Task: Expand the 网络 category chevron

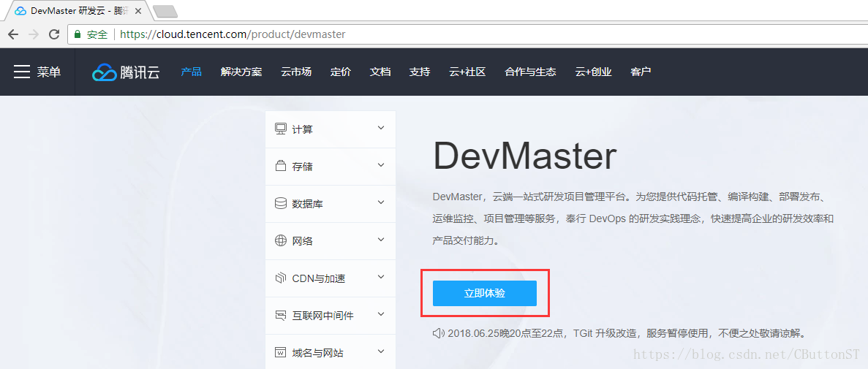Action: pyautogui.click(x=381, y=240)
